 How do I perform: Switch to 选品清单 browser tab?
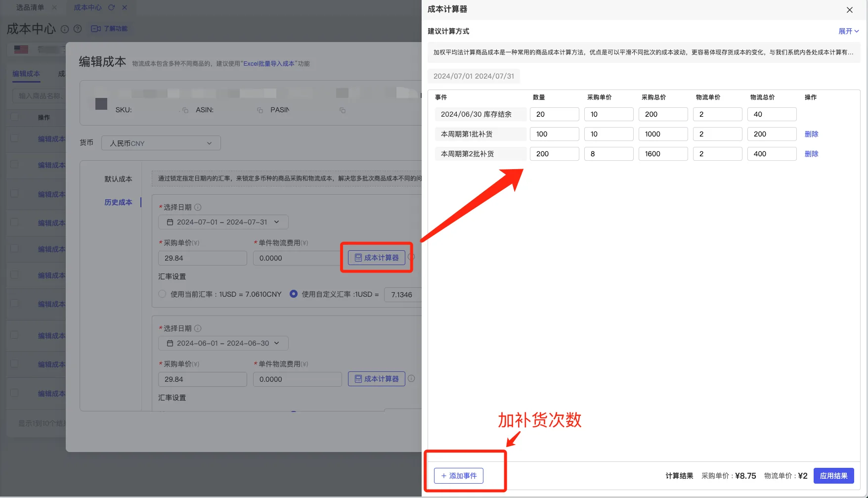[x=30, y=7]
